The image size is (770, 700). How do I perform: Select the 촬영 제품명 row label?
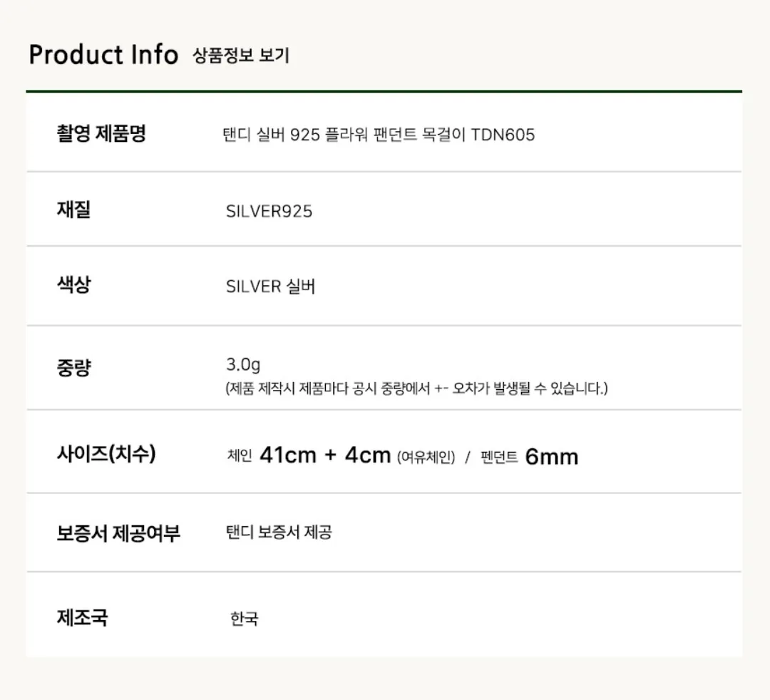click(101, 133)
